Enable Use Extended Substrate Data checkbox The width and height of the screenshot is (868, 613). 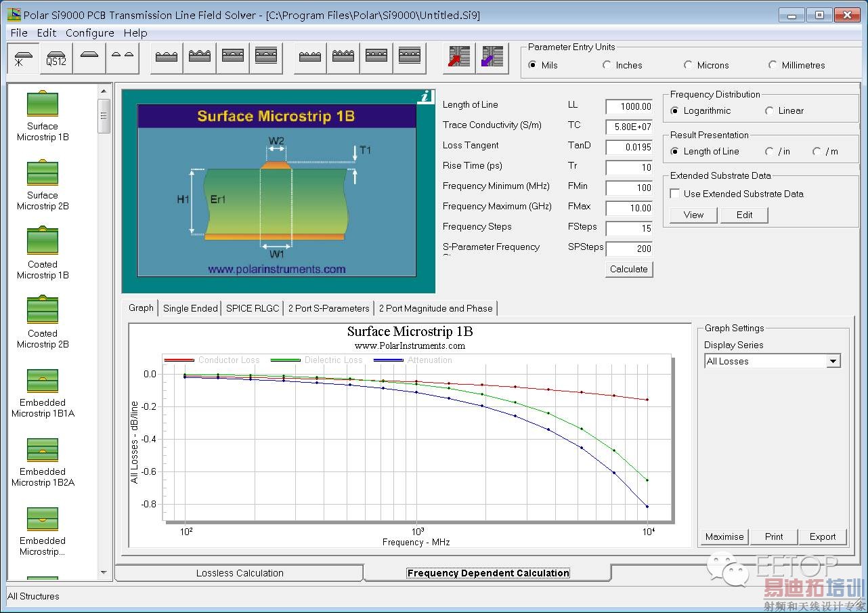675,194
